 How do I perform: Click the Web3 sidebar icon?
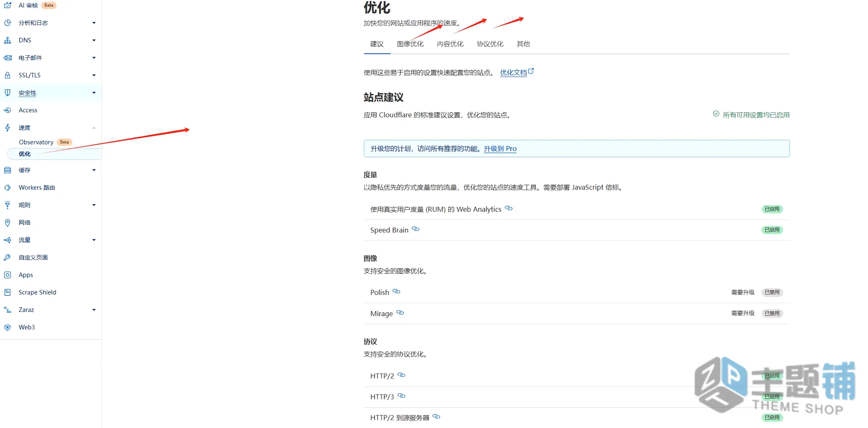tap(8, 327)
